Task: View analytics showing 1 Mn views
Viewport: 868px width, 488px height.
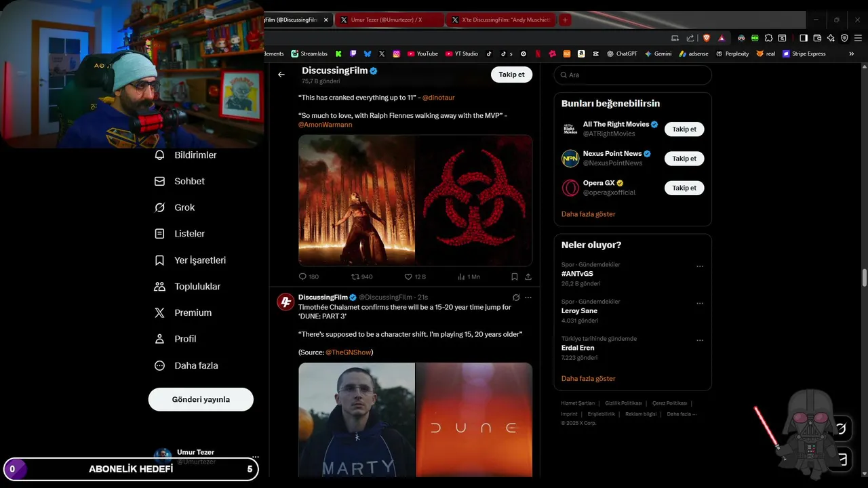Action: pyautogui.click(x=469, y=277)
